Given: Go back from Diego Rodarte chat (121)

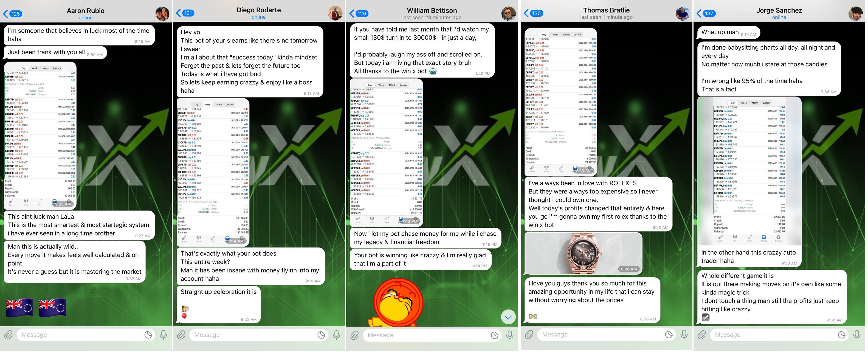Looking at the screenshot, I should (x=185, y=13).
